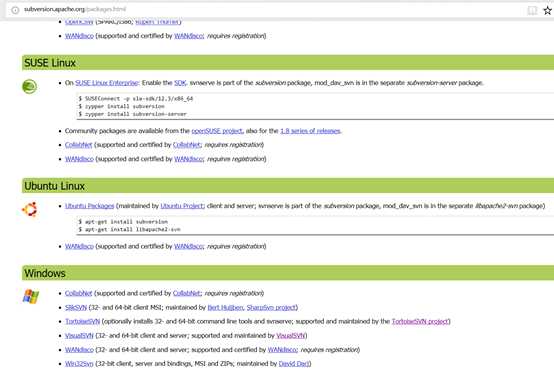Open the Win32Svn link
Viewport: 554px width, 377px height.
79,364
